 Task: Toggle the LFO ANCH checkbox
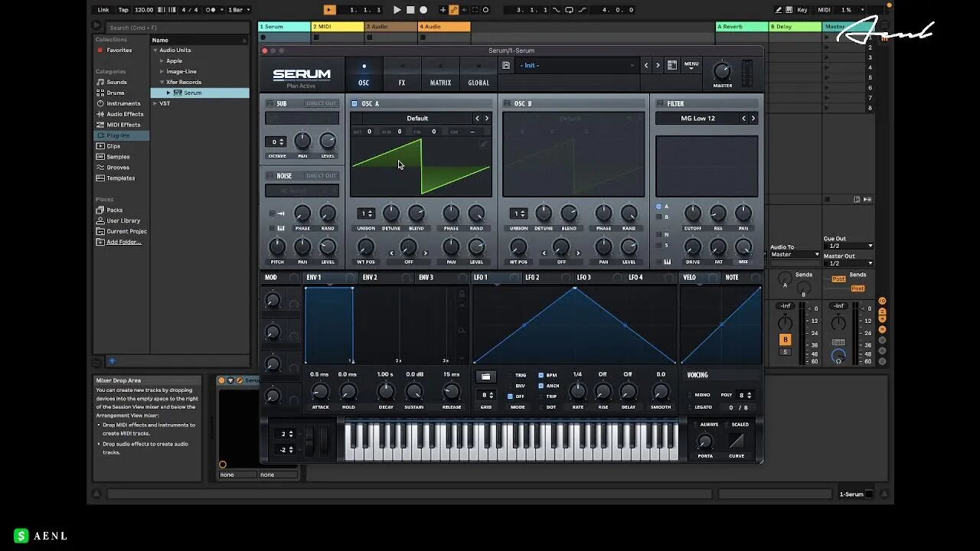pos(541,386)
